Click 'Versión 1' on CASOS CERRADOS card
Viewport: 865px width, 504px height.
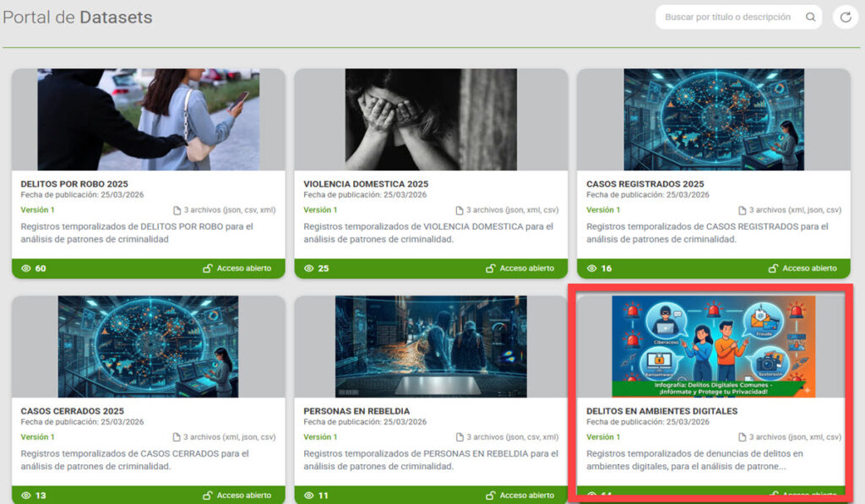37,437
